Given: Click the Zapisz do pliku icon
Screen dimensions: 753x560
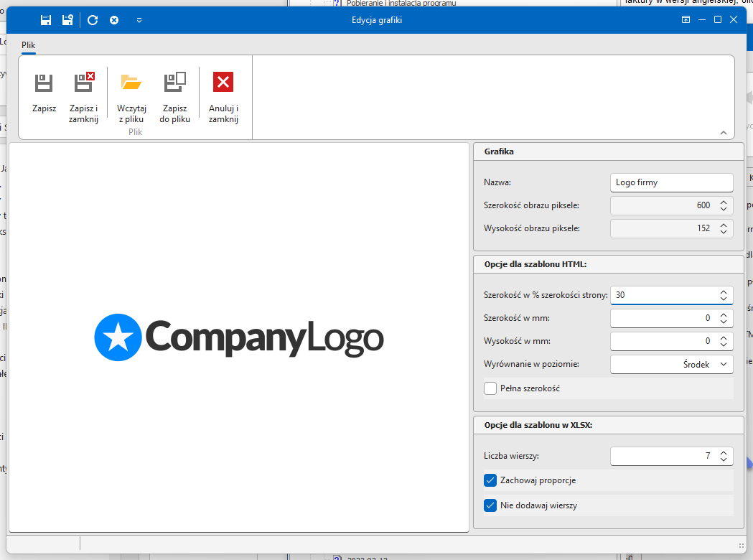Looking at the screenshot, I should 174,83.
